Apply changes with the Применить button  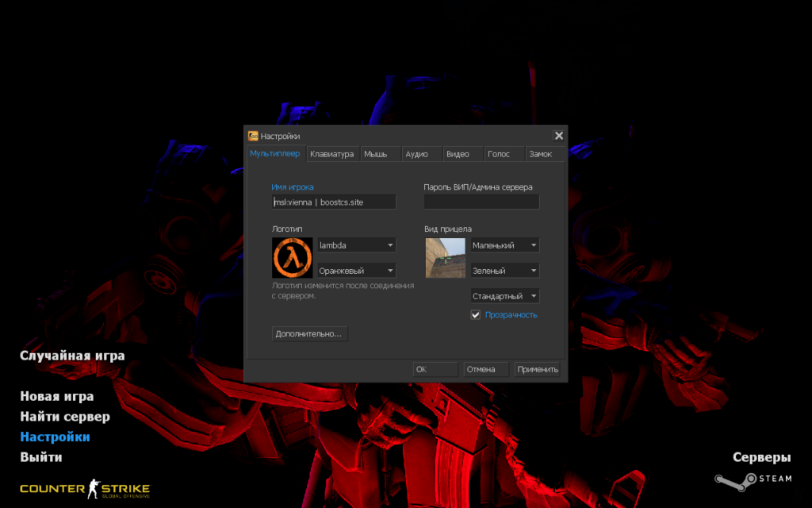coord(538,369)
